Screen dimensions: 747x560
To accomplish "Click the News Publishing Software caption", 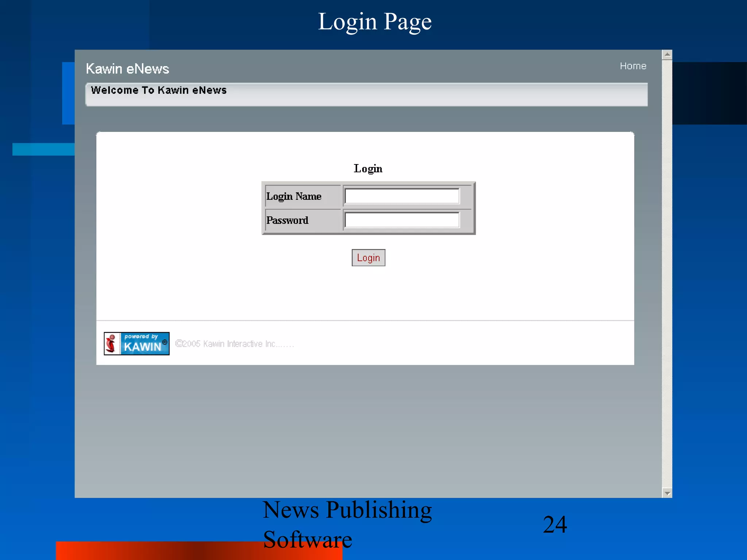I will pyautogui.click(x=347, y=524).
